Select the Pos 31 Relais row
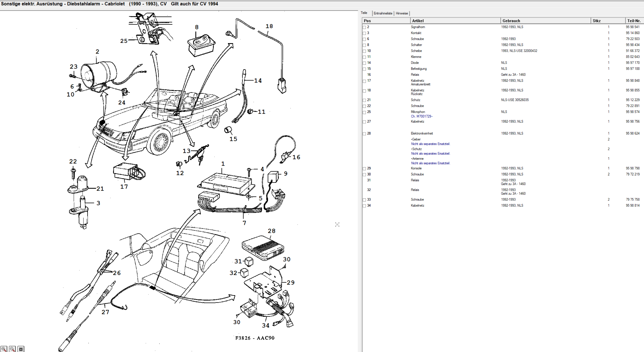The width and height of the screenshot is (644, 352). click(x=503, y=182)
